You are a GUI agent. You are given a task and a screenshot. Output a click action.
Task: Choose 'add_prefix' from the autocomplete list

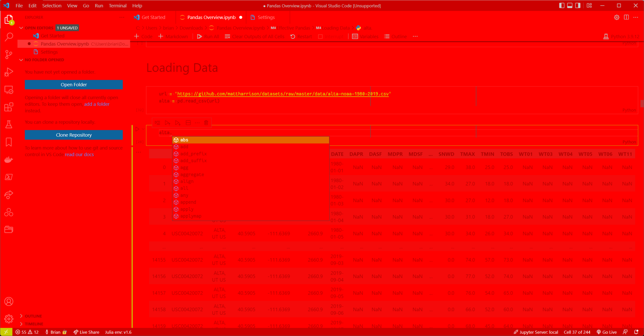click(x=251, y=154)
